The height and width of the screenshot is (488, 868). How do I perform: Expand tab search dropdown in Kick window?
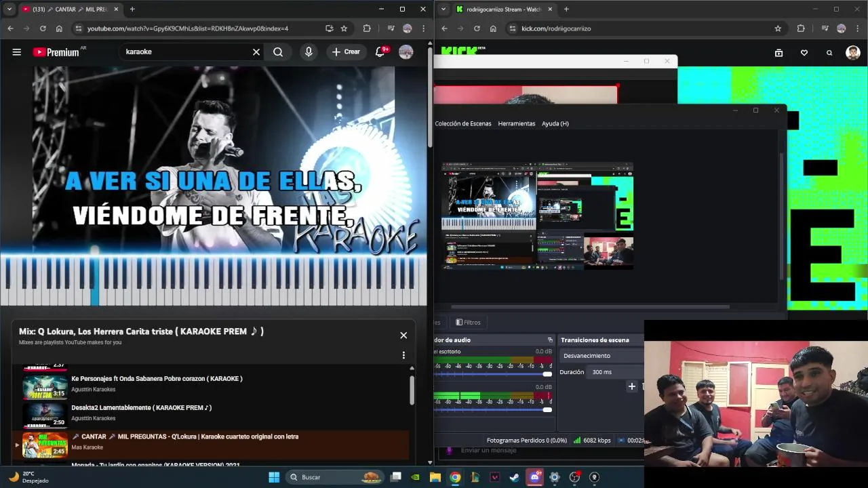coord(443,9)
